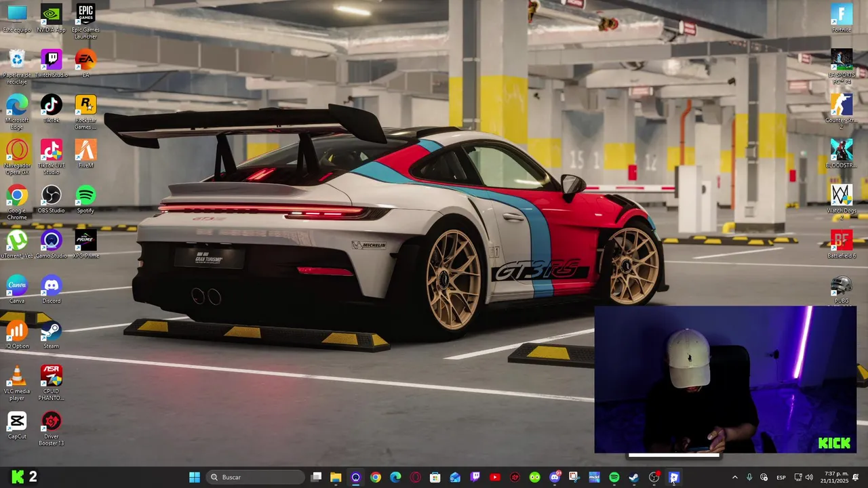The width and height of the screenshot is (868, 488).
Task: Open the XPG Prime desktop icon
Action: tap(85, 244)
